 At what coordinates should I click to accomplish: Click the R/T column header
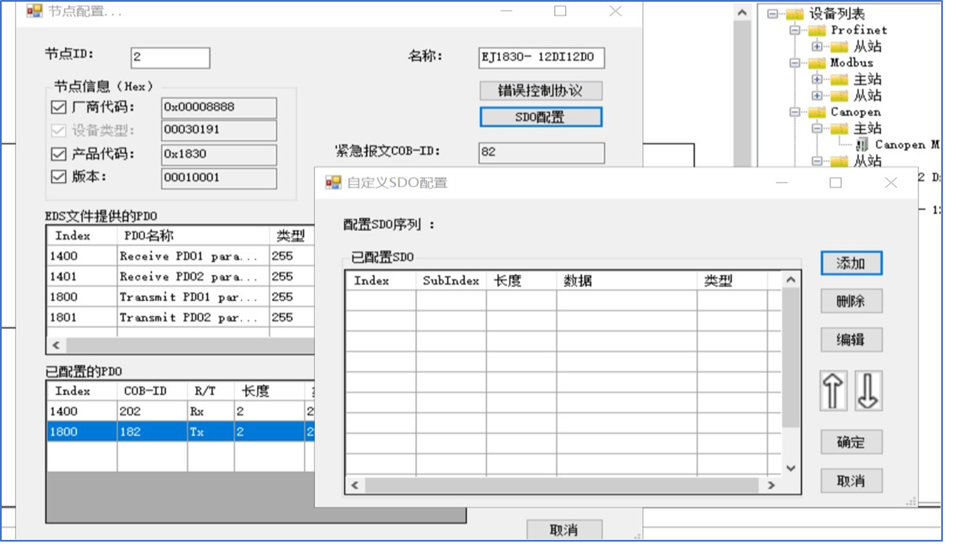[x=211, y=391]
